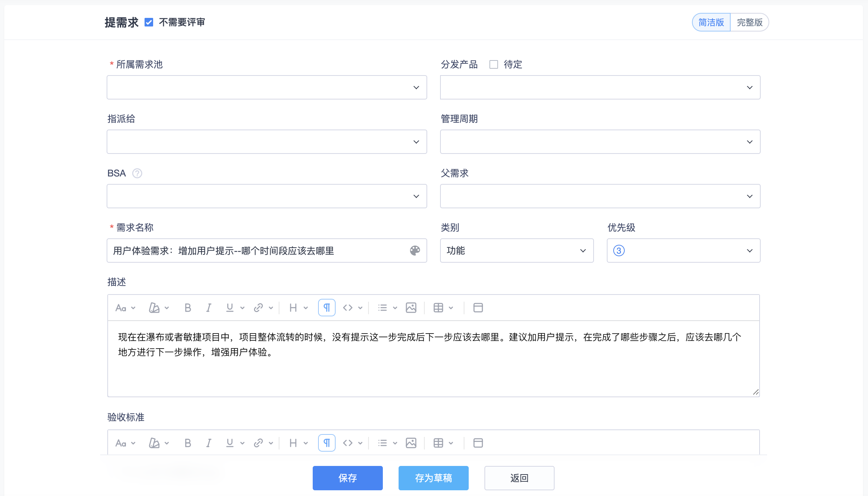Click the 存为草稿 button
The width and height of the screenshot is (868, 496).
pyautogui.click(x=433, y=478)
